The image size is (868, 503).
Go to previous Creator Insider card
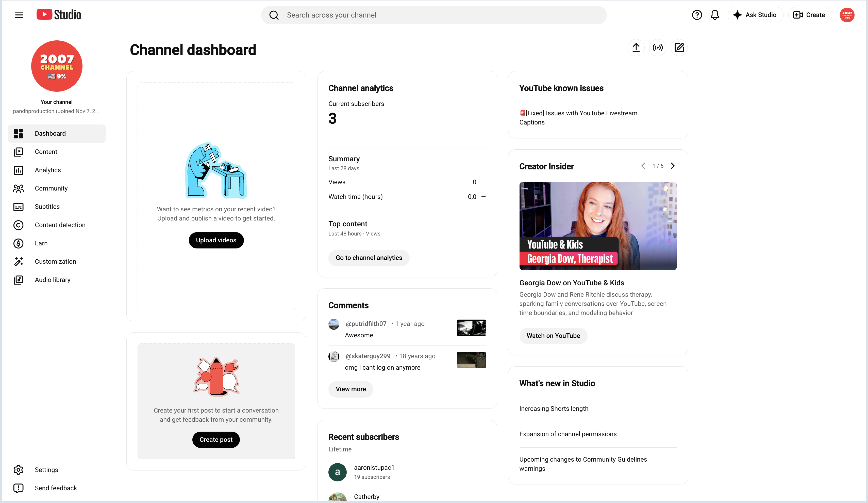coord(643,166)
